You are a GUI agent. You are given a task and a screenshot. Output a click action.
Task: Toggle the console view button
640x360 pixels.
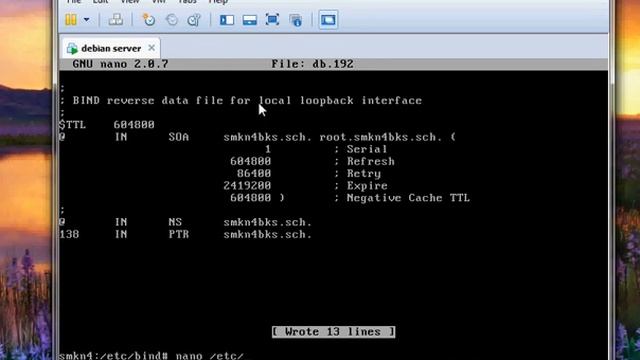[328, 20]
